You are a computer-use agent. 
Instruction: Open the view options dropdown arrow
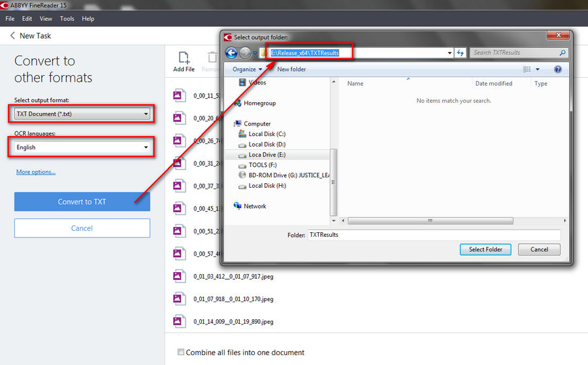pyautogui.click(x=538, y=69)
